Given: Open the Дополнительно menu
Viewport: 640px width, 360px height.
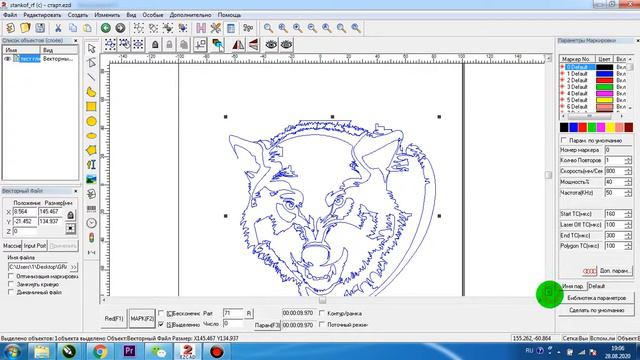Looking at the screenshot, I should click(x=190, y=15).
